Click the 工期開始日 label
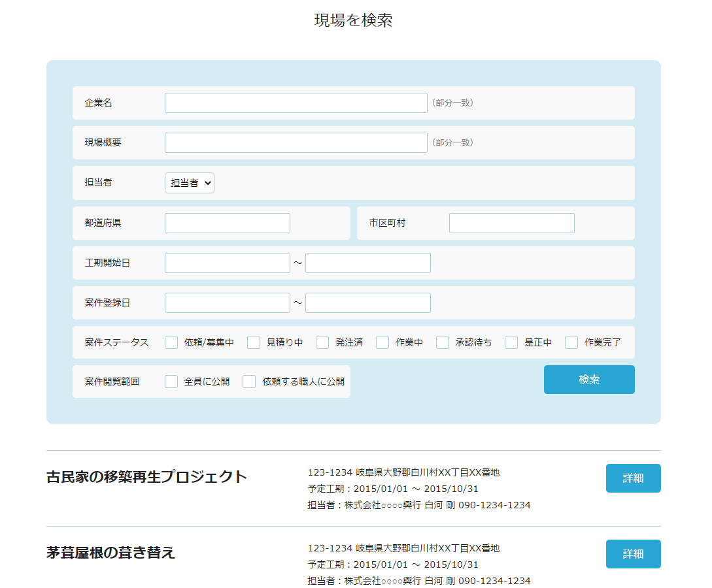Viewport: 712px width, 588px height. [x=107, y=263]
